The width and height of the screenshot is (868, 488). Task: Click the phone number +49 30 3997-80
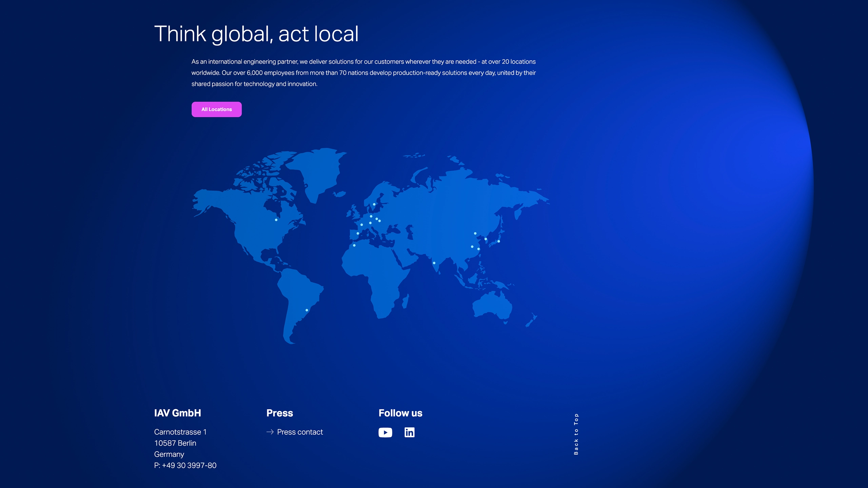click(189, 465)
